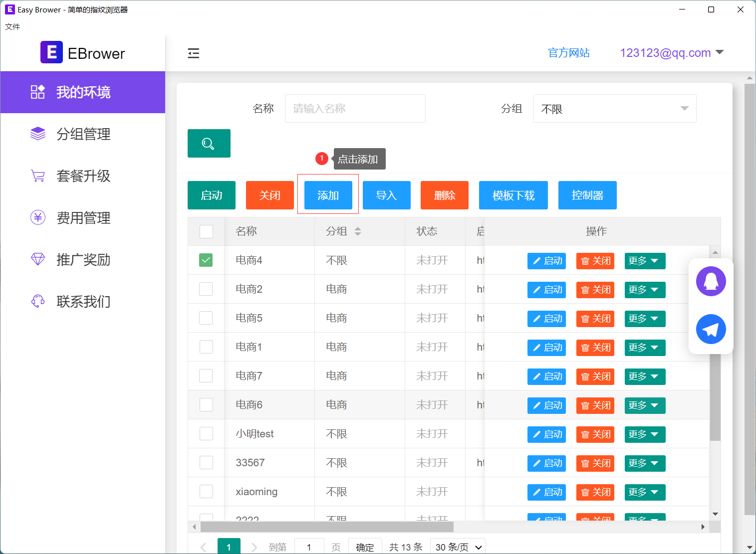Click the page vertical scrollbar thumb
756x554 pixels.
(x=750, y=299)
